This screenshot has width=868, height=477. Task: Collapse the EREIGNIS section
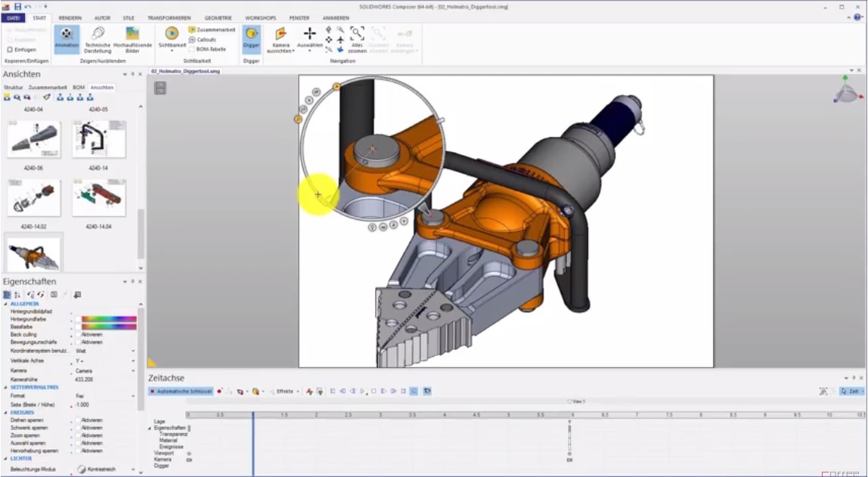point(5,412)
